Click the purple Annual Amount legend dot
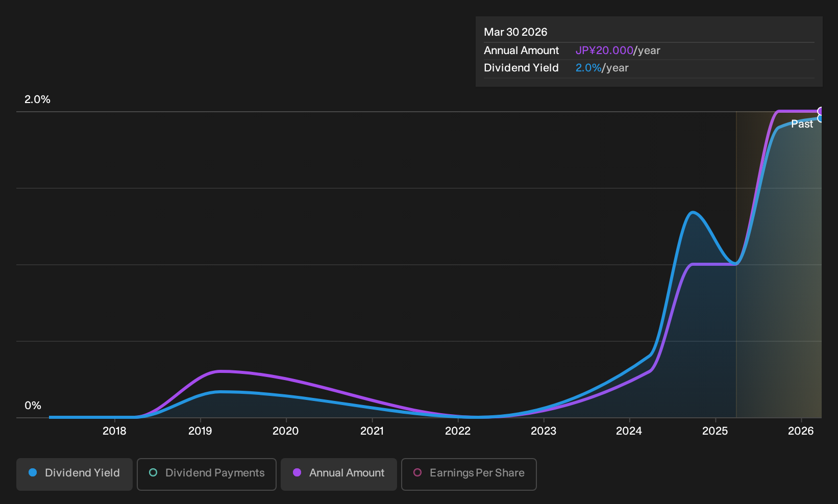This screenshot has height=504, width=838. 297,472
